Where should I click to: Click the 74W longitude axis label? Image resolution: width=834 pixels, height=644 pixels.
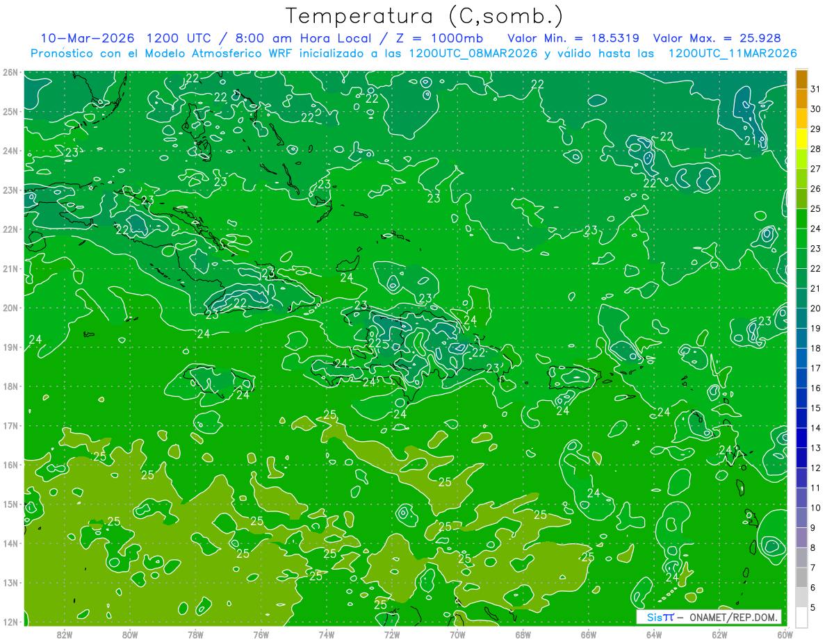[x=327, y=634]
